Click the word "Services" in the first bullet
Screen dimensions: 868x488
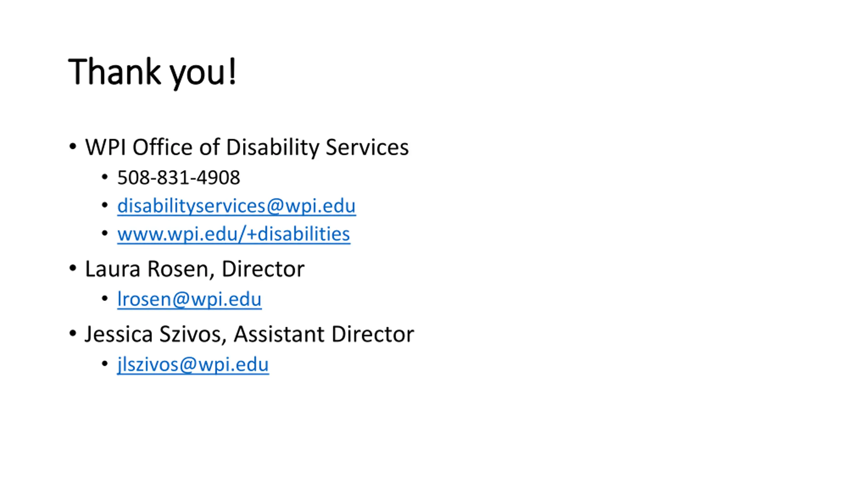click(x=367, y=147)
